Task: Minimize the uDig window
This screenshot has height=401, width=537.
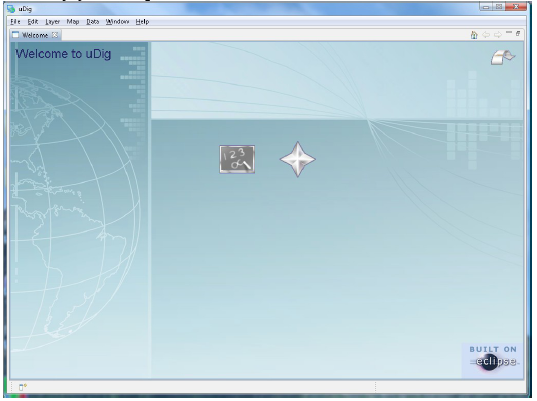Action: (x=486, y=7)
